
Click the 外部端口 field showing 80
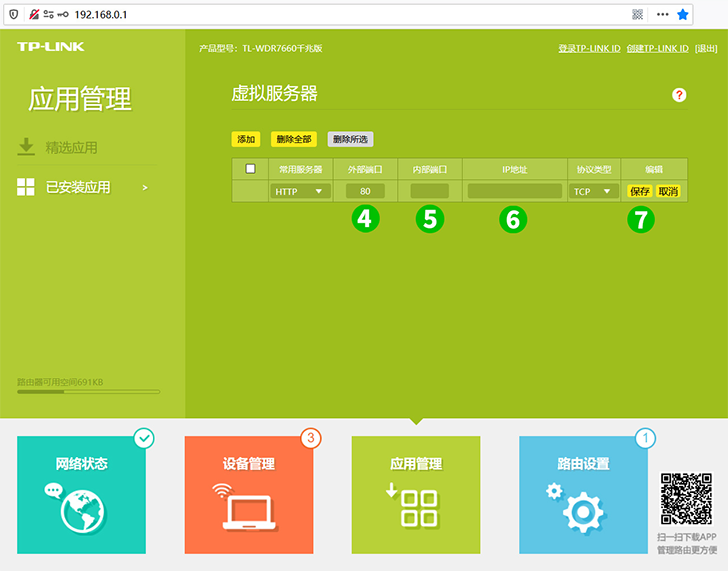(x=365, y=191)
